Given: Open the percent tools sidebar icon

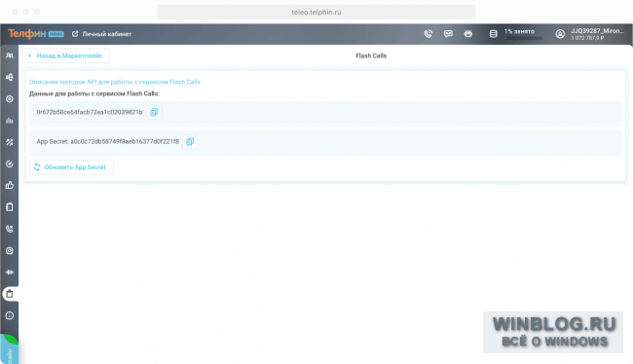Looking at the screenshot, I should [10, 142].
